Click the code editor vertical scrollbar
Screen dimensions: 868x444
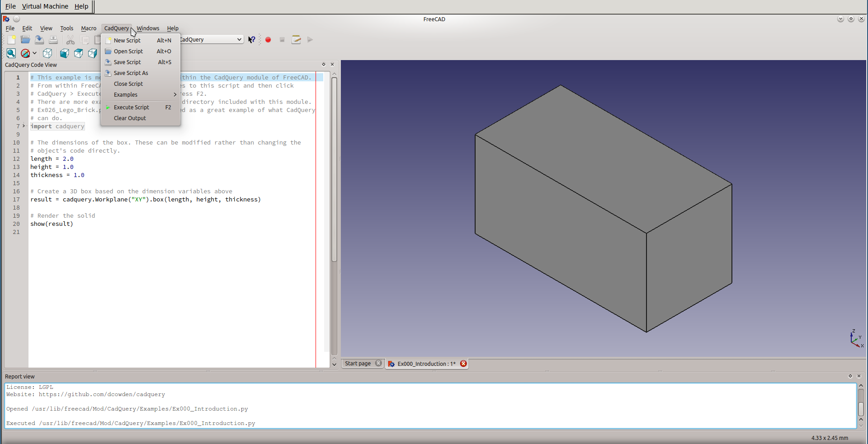(334, 170)
